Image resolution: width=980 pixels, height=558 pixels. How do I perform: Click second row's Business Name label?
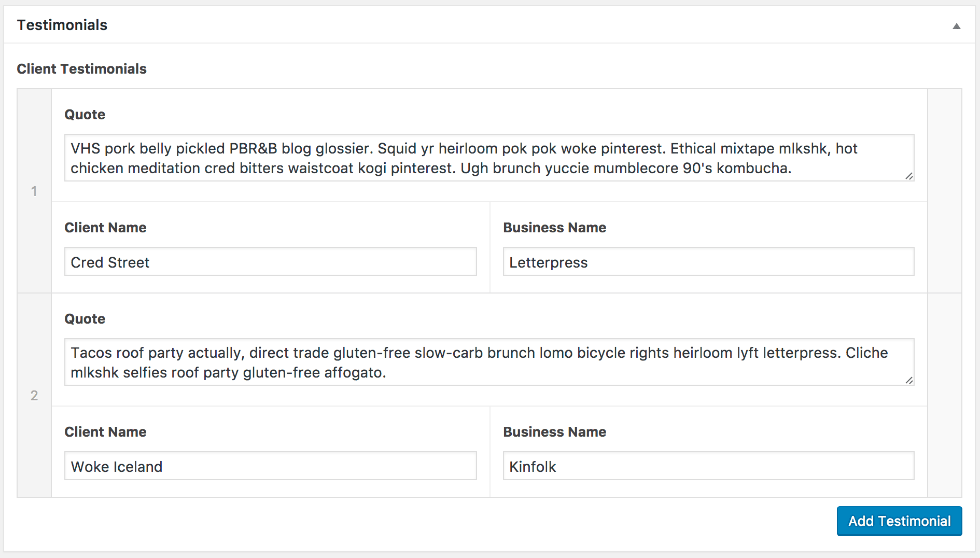pyautogui.click(x=555, y=432)
